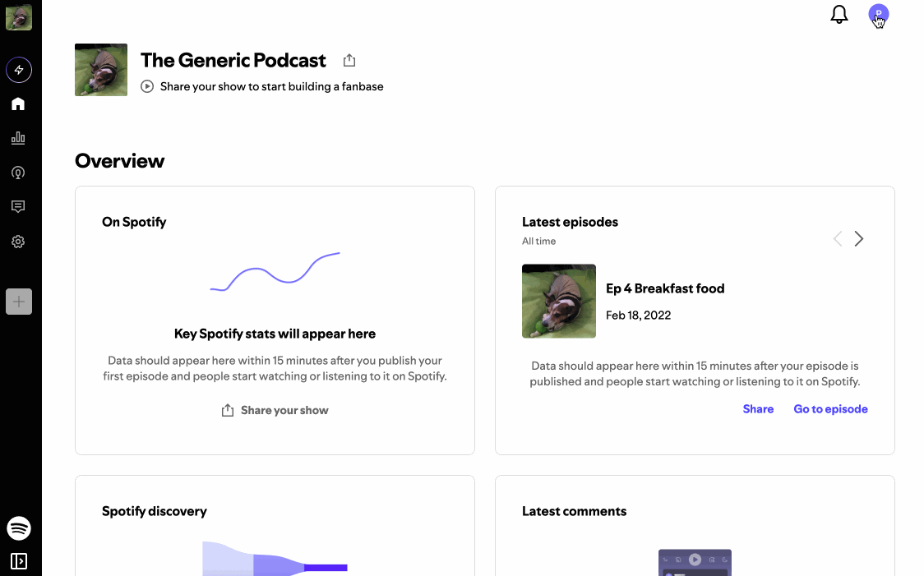924x576 pixels.
Task: Open the notifications bell
Action: click(x=839, y=15)
